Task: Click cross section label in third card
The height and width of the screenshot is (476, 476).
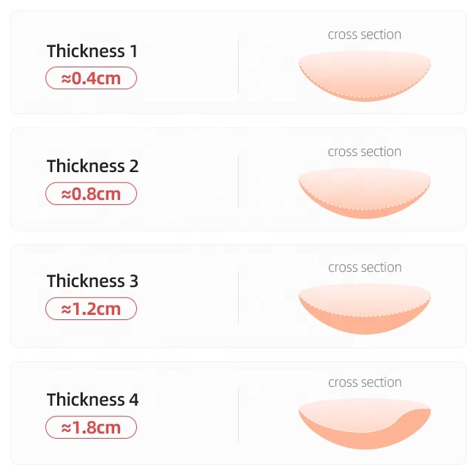Action: pyautogui.click(x=365, y=267)
